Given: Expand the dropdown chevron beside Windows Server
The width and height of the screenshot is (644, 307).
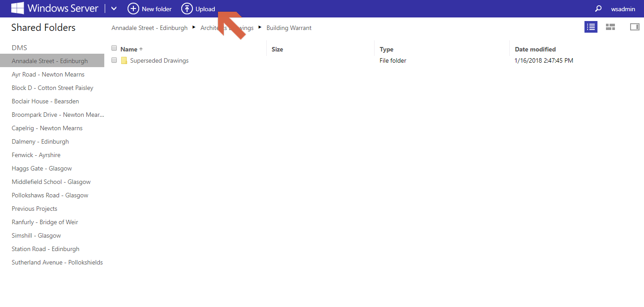Looking at the screenshot, I should (114, 9).
